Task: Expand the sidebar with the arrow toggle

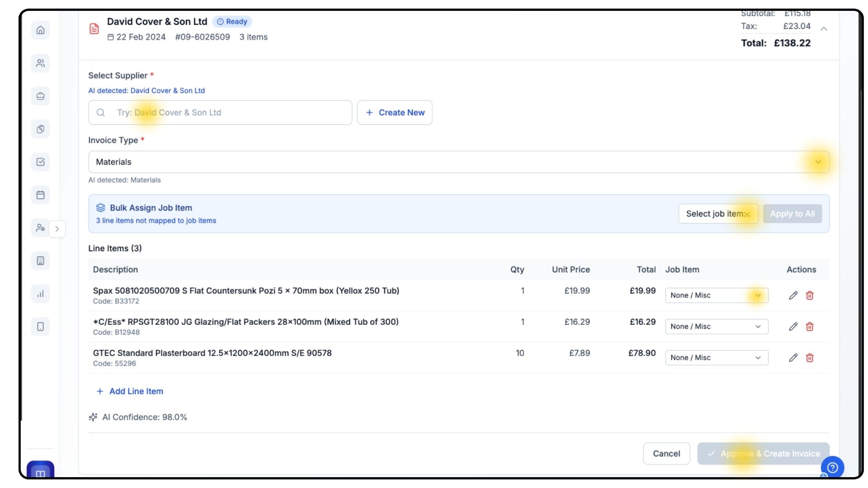Action: pyautogui.click(x=57, y=229)
